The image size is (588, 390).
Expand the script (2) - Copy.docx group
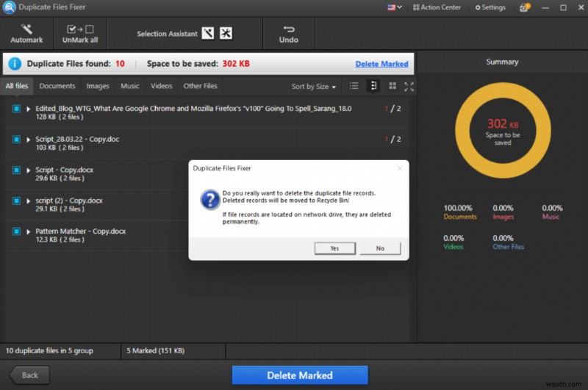(28, 201)
